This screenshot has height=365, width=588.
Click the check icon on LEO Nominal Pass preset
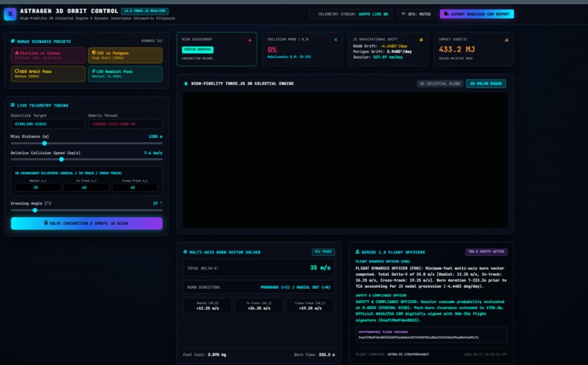click(94, 71)
